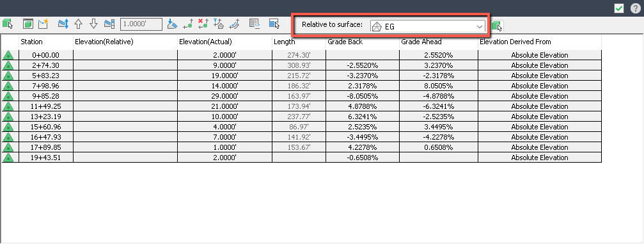
Task: Click Grade Ahead cell 3.4495%
Action: pos(439,127)
